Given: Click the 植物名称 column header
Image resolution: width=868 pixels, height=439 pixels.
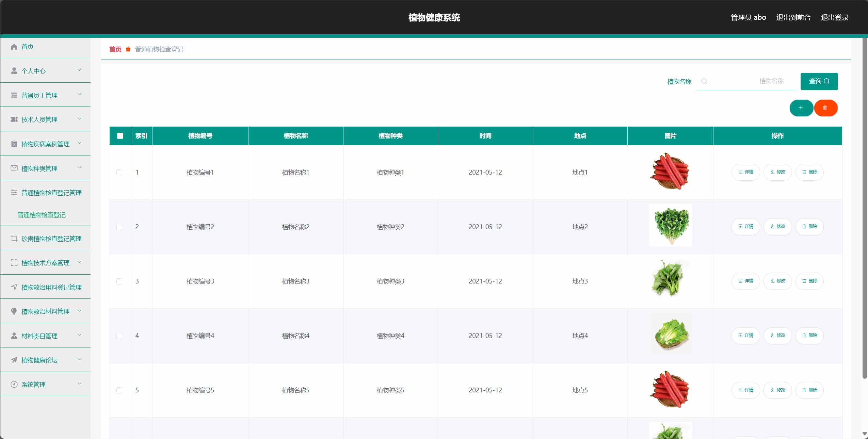Looking at the screenshot, I should point(295,136).
